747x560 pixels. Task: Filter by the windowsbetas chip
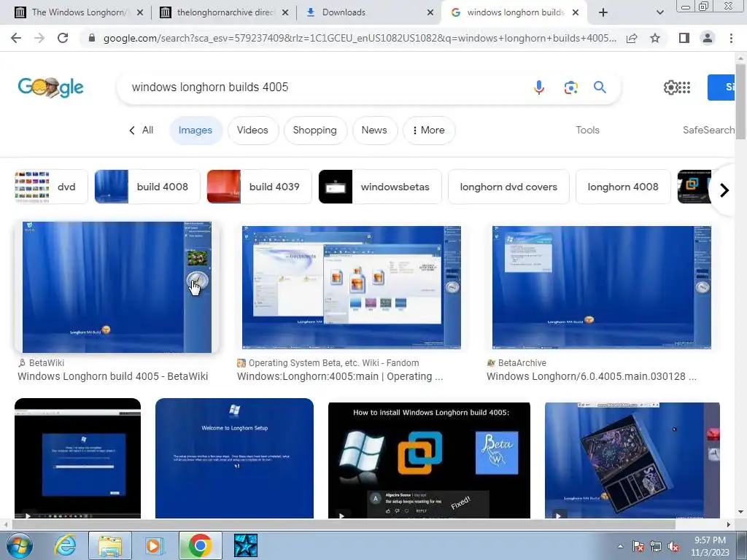tap(380, 187)
